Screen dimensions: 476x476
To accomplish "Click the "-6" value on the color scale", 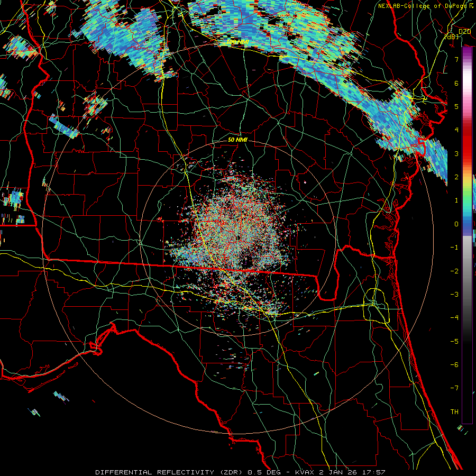I will coord(454,365).
